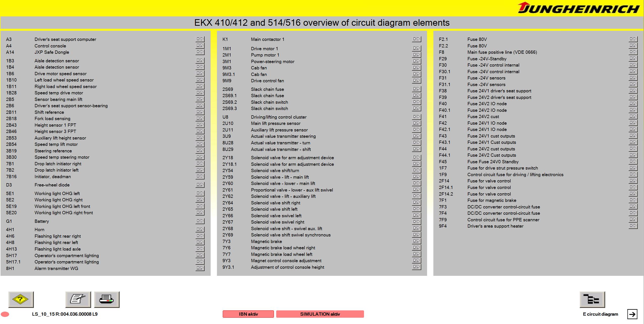
Task: Open details icon for 1B6 Drive motor speed sensor
Action: point(200,73)
